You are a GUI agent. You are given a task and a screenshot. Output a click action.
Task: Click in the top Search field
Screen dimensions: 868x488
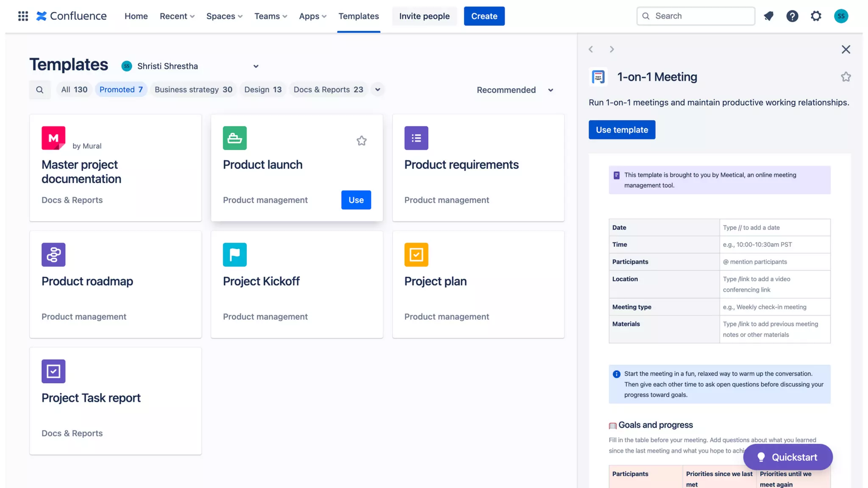tap(696, 16)
